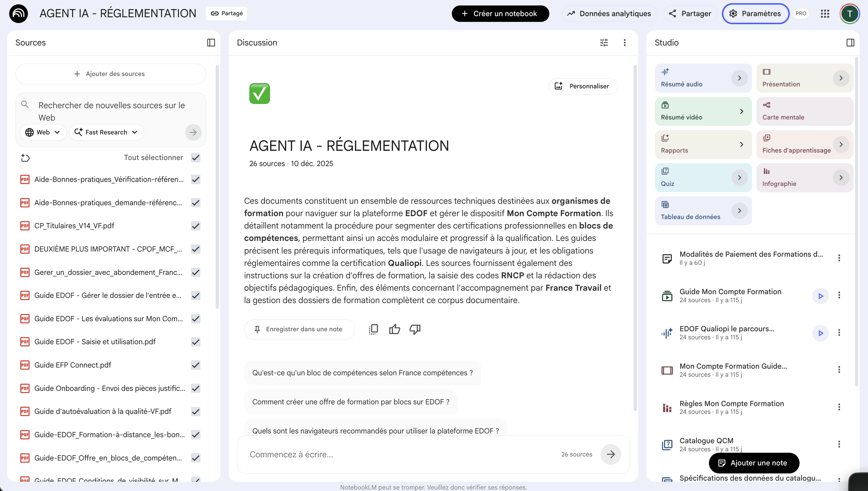868x491 pixels.
Task: Uncheck Guide EDOF Saisie et utilisation.pdf
Action: click(x=196, y=342)
